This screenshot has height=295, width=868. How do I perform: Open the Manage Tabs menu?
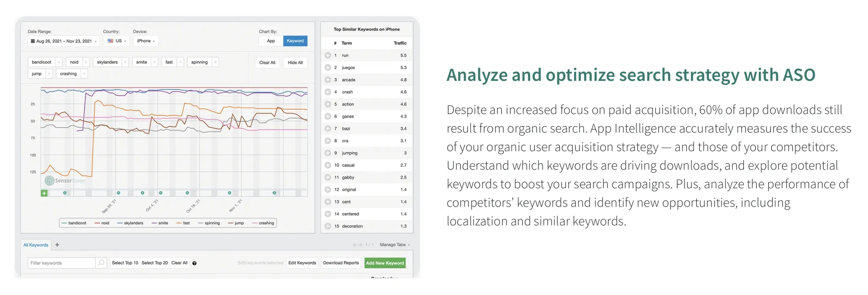coord(394,244)
